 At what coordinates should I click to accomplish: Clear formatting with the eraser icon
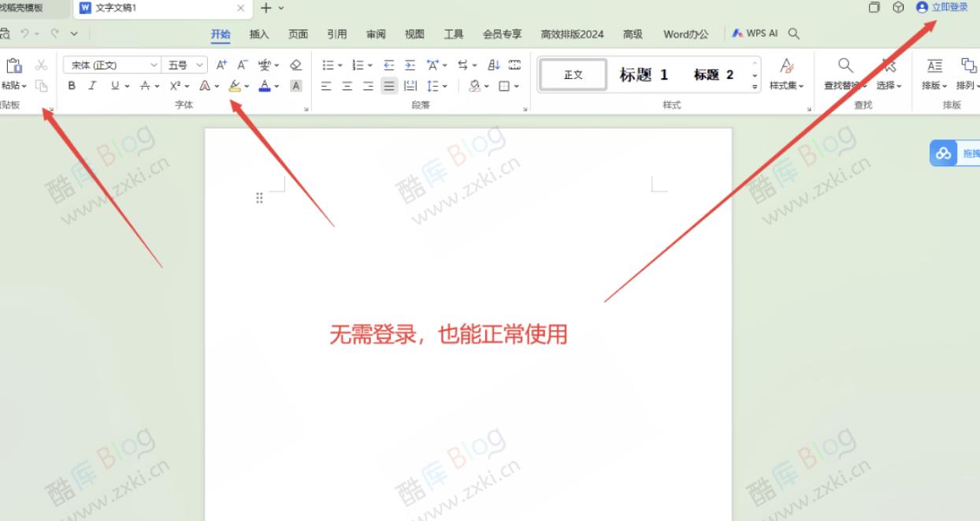pyautogui.click(x=295, y=64)
